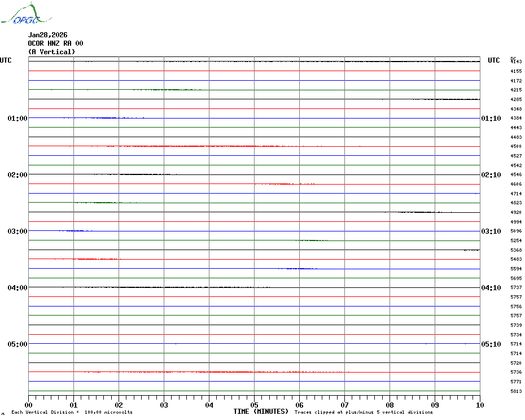This screenshot has height=420, width=525.
Task: Click the UTC header on the left axis
Action: coord(6,60)
